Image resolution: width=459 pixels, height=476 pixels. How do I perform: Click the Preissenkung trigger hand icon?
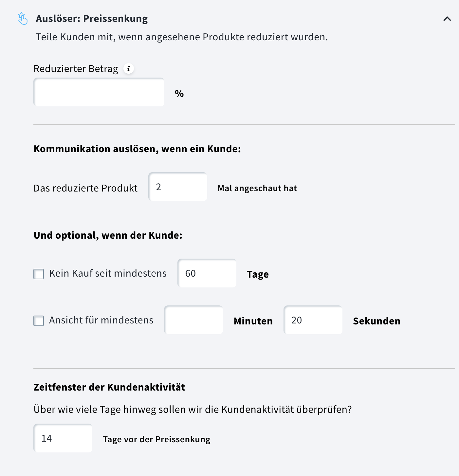[23, 18]
